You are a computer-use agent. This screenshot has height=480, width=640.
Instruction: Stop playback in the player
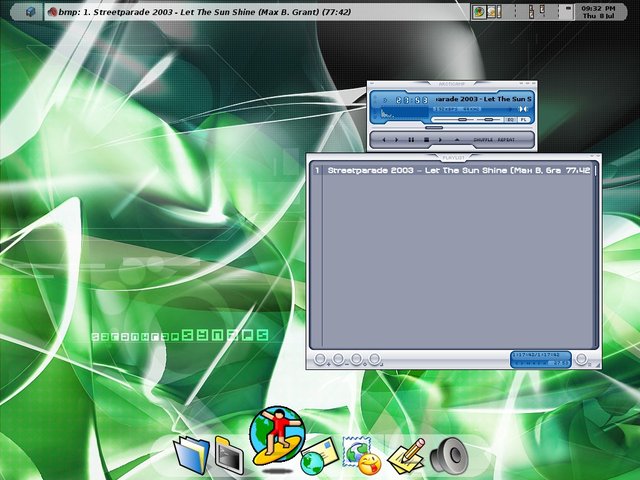[426, 140]
